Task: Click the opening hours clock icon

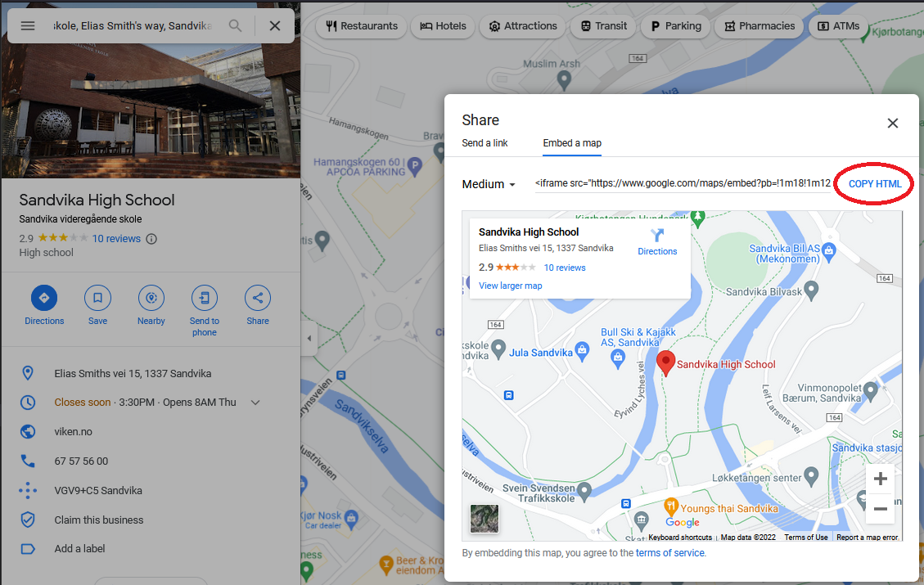Action: pos(28,403)
